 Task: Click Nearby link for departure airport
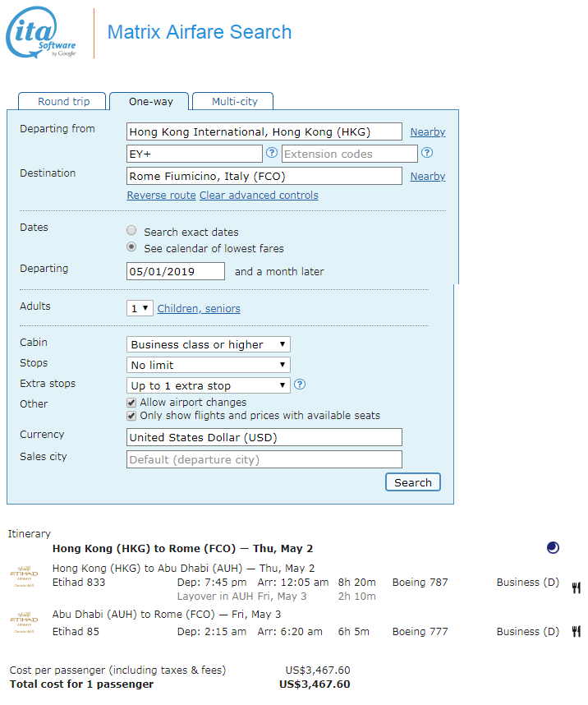click(x=428, y=131)
